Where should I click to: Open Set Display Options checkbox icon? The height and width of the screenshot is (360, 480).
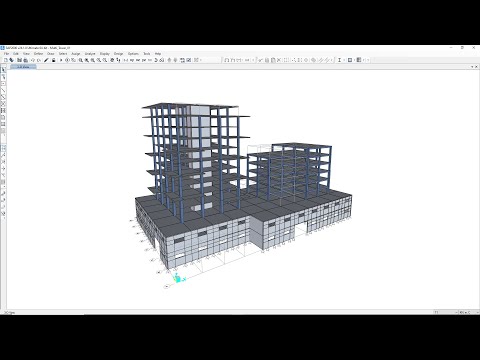tap(189, 60)
